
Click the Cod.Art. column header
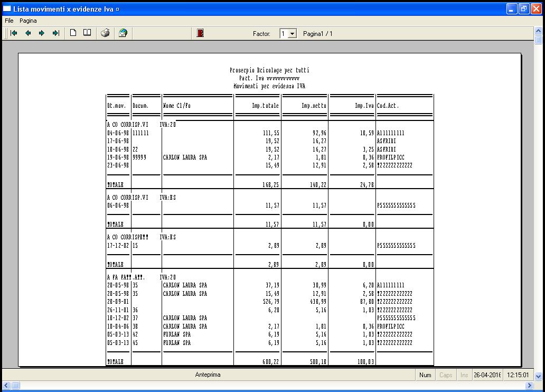pos(388,105)
